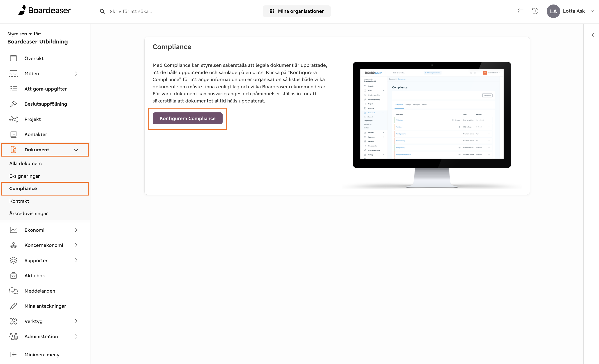Expand the Rapporter submenu chevron
Image resolution: width=599 pixels, height=364 pixels.
click(x=76, y=260)
